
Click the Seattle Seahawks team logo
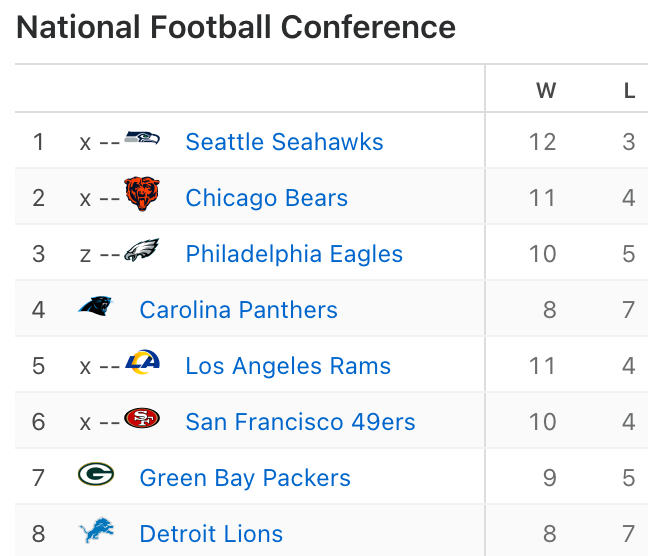142,138
